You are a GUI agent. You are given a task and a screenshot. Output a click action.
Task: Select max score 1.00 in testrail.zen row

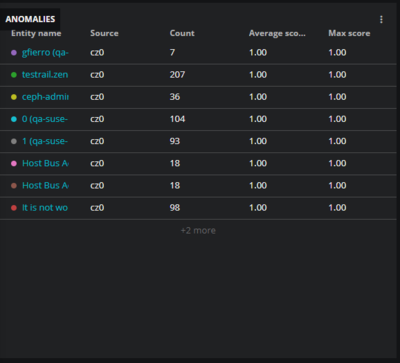337,75
